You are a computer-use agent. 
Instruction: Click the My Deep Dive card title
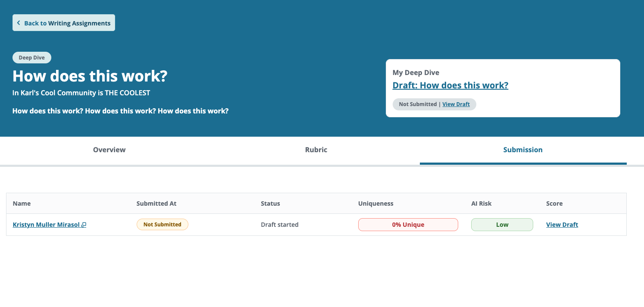[416, 72]
